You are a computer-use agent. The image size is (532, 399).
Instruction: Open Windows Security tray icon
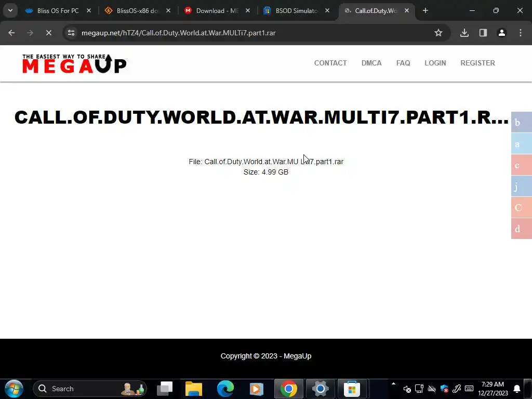click(x=444, y=389)
